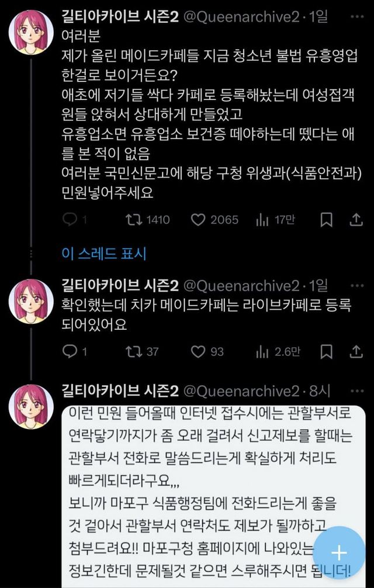Retweet the tweet with 37 retweets

(134, 351)
